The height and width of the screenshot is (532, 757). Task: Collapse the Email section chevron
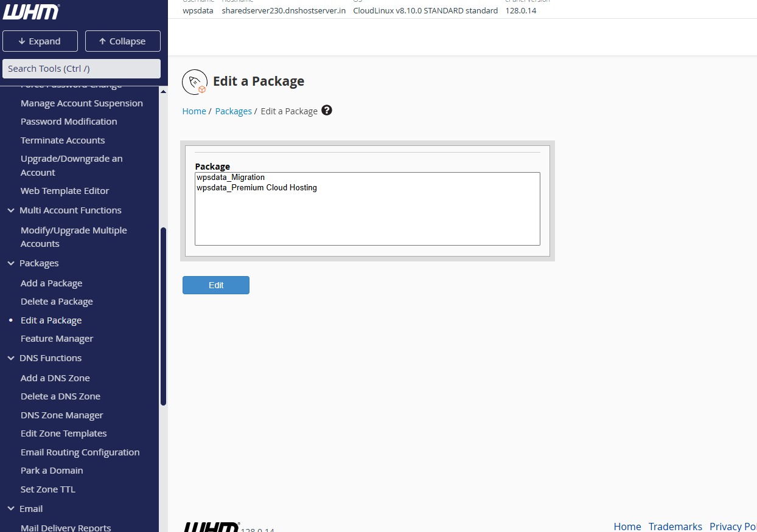11,509
